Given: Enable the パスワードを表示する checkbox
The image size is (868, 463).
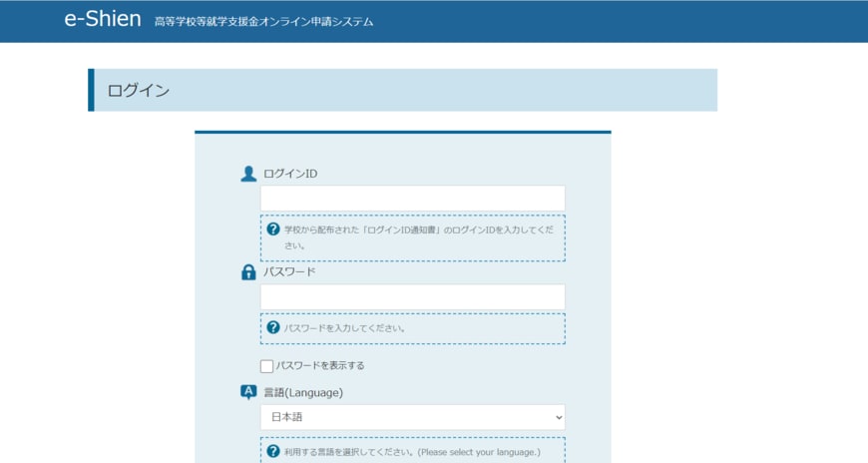Looking at the screenshot, I should [266, 366].
